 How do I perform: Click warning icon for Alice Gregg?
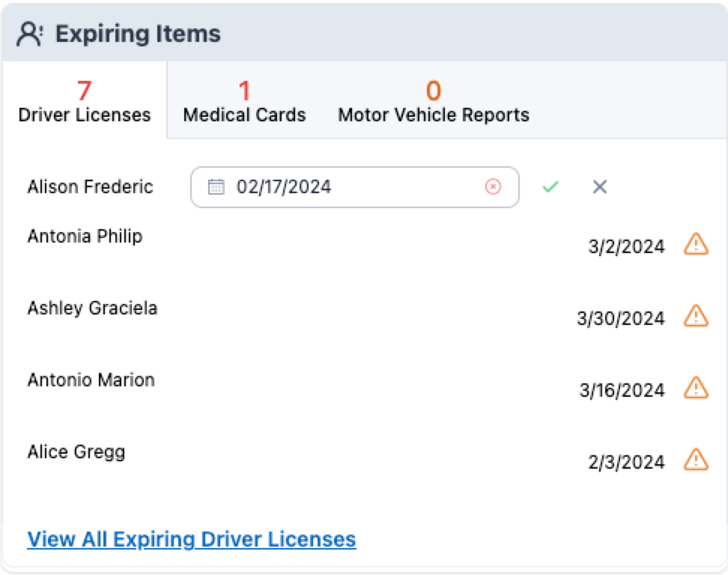point(696,459)
